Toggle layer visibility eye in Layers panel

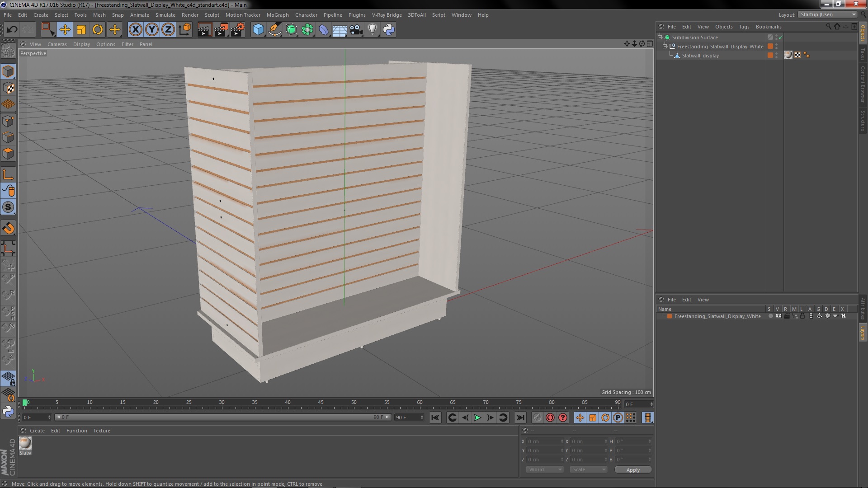pos(778,316)
